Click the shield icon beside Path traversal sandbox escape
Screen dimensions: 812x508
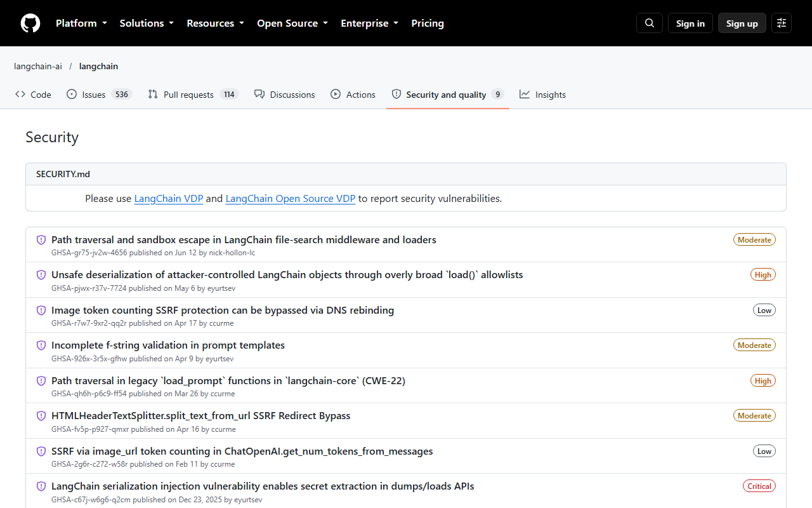point(41,240)
